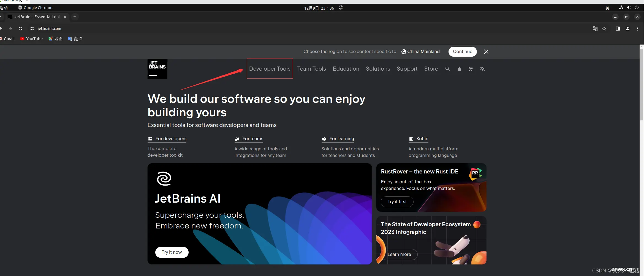This screenshot has width=644, height=276.
Task: Open the Education menu
Action: [x=346, y=69]
